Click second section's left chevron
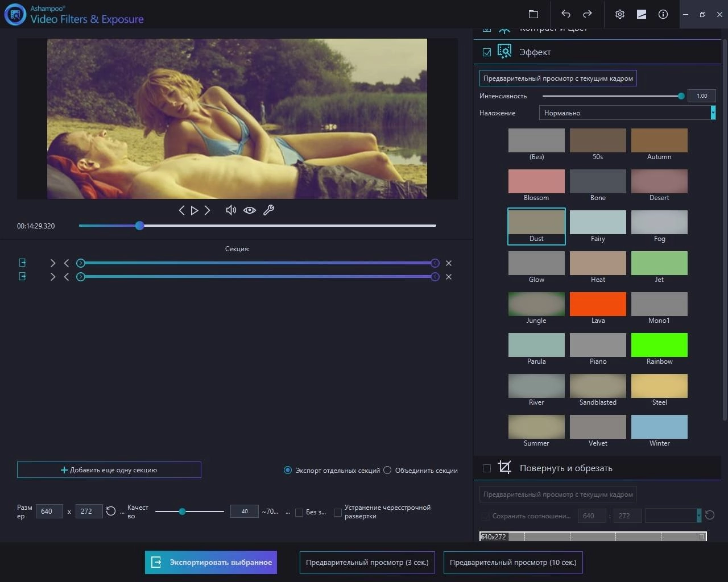The height and width of the screenshot is (582, 728). pyautogui.click(x=67, y=277)
